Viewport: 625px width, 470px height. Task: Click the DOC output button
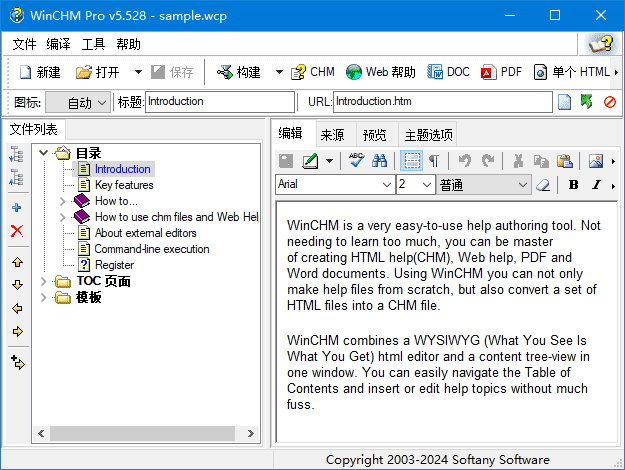point(448,72)
